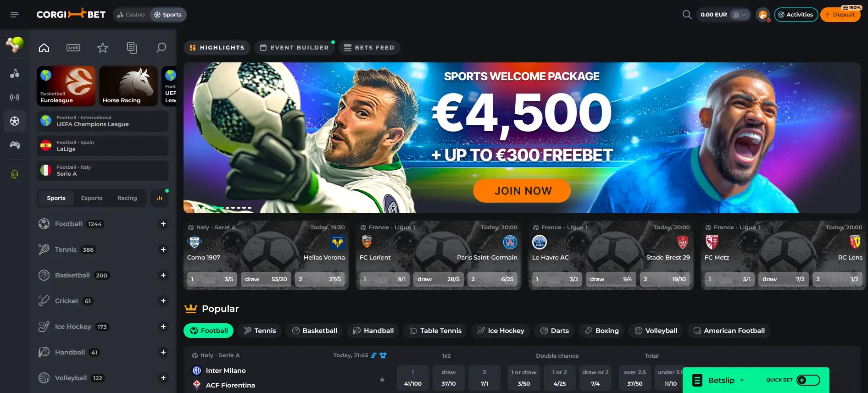The height and width of the screenshot is (393, 868).
Task: Open the hamburger menu icon
Action: coord(15,15)
